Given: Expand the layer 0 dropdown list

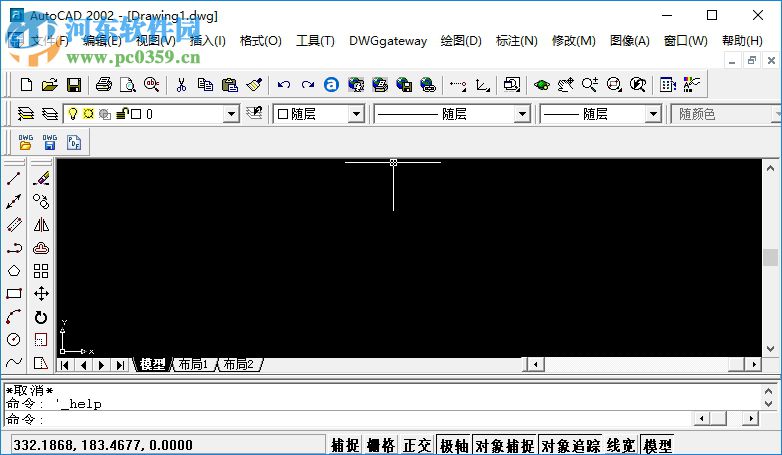Looking at the screenshot, I should (231, 114).
